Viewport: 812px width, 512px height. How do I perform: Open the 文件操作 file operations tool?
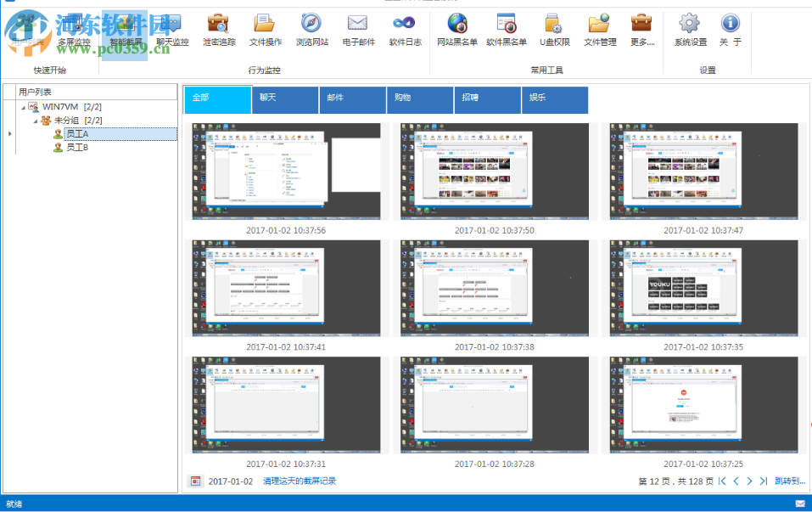pyautogui.click(x=265, y=31)
